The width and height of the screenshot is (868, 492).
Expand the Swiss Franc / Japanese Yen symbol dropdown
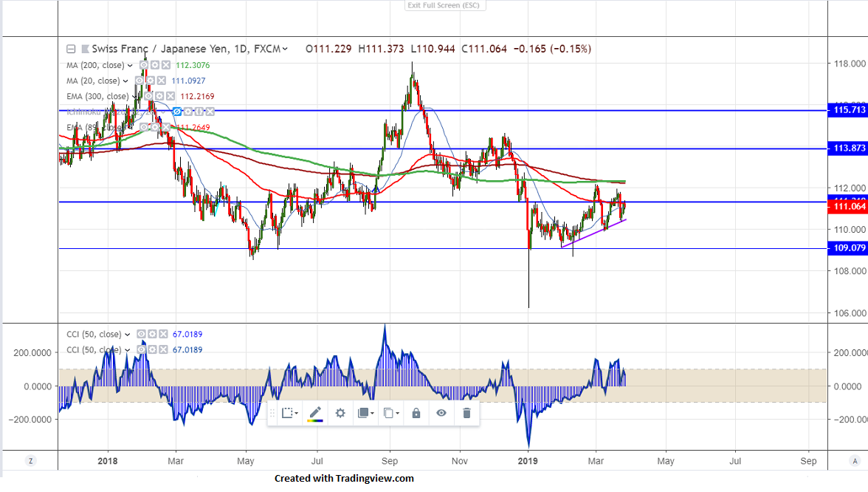[285, 49]
